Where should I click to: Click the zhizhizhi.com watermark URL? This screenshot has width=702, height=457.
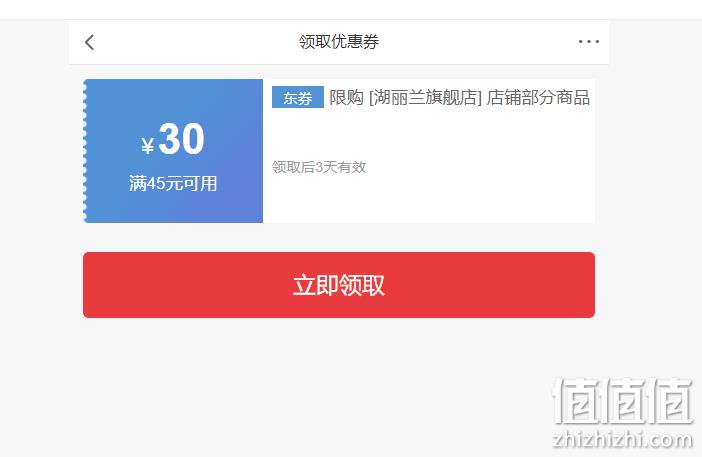623,439
